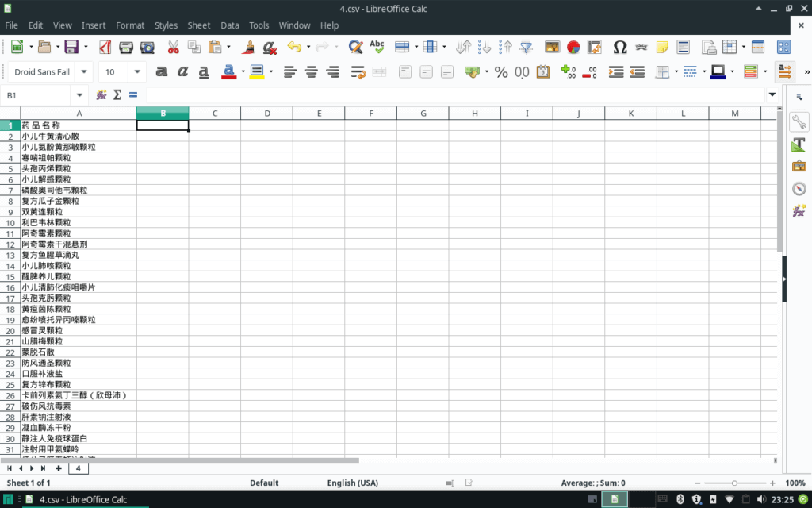Open the font size dropdown
Image resolution: width=812 pixels, height=508 pixels.
tap(136, 72)
